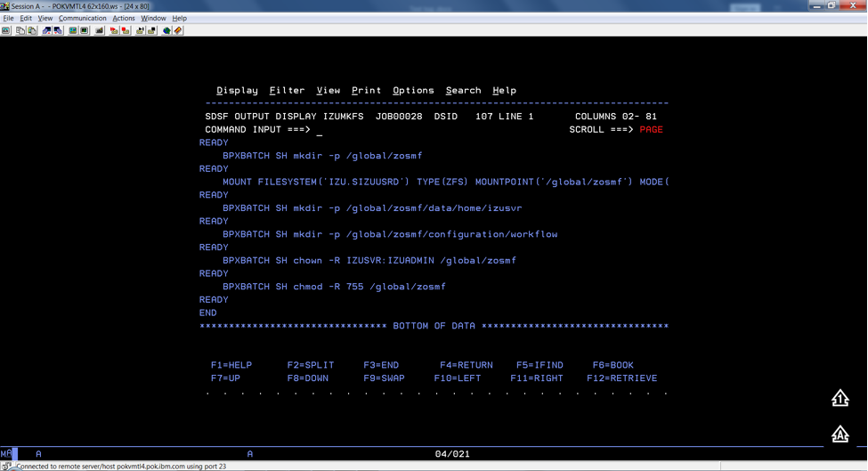868x471 pixels.
Task: Click the Print Screen toolbar icon
Action: pos(6,30)
